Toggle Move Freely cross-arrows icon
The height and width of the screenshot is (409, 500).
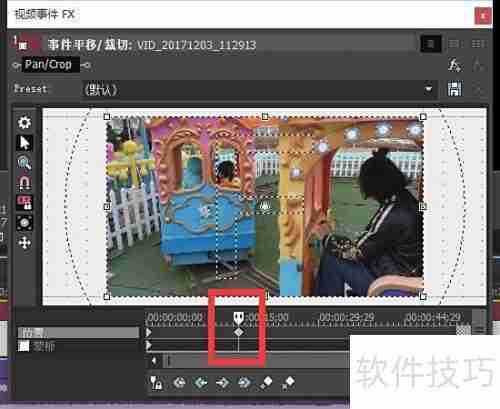25,243
